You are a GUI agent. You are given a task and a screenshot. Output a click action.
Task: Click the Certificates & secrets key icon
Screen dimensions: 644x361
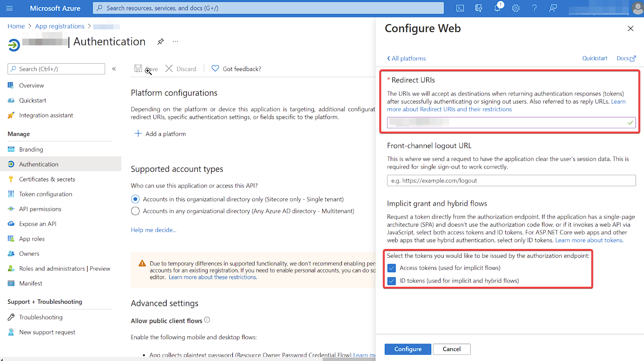(x=11, y=179)
